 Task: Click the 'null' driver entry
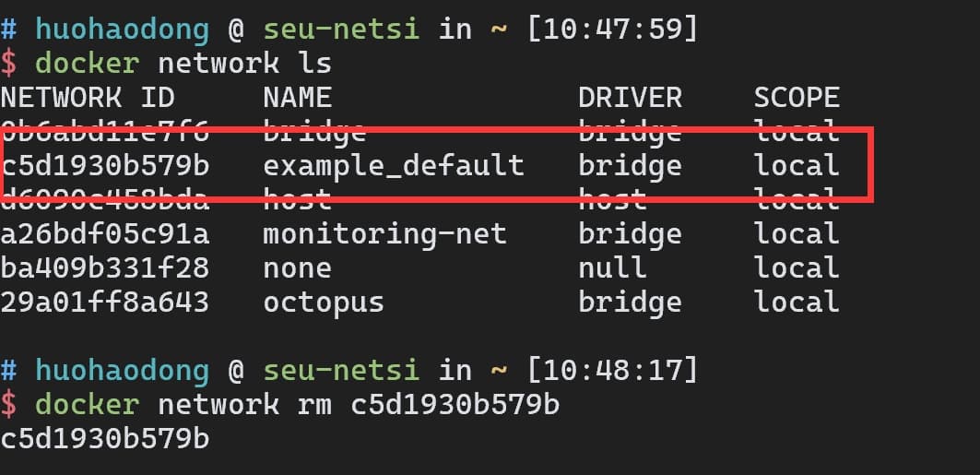click(x=612, y=268)
